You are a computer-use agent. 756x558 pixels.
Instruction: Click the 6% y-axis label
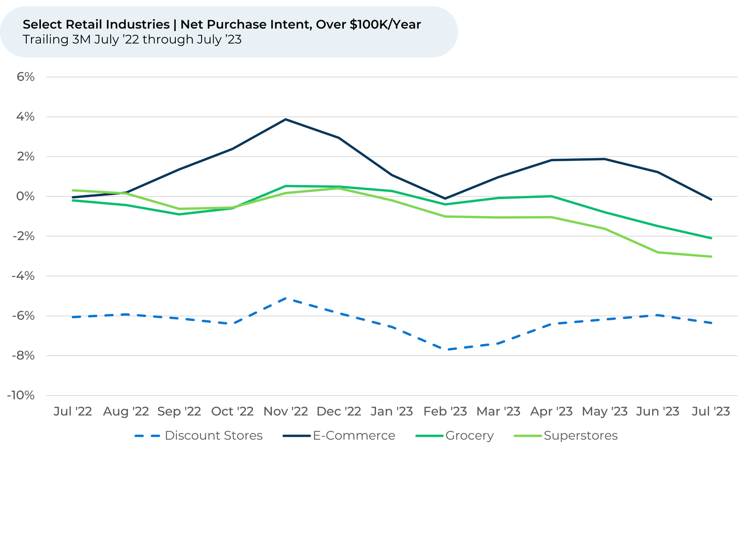click(25, 77)
